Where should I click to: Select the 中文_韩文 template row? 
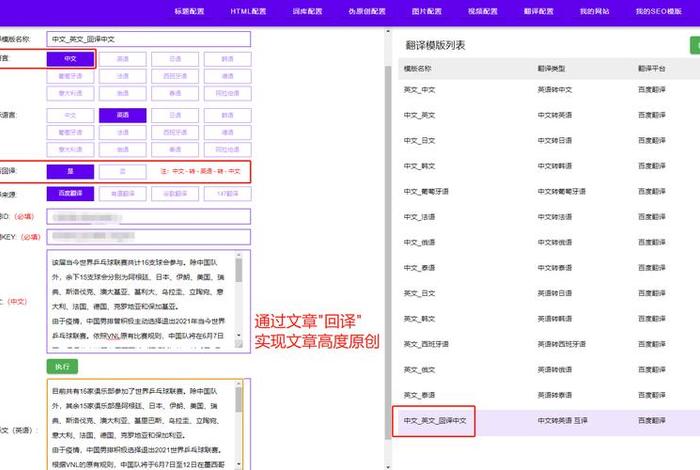tap(549, 166)
